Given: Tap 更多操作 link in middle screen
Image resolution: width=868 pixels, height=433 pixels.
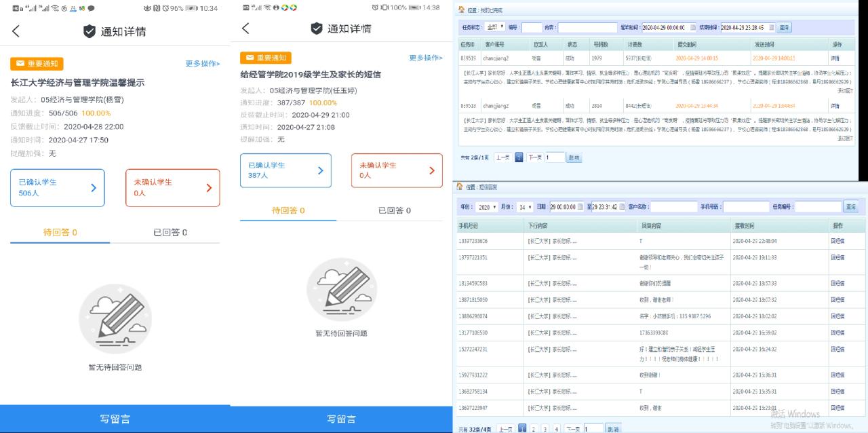Looking at the screenshot, I should tap(426, 58).
